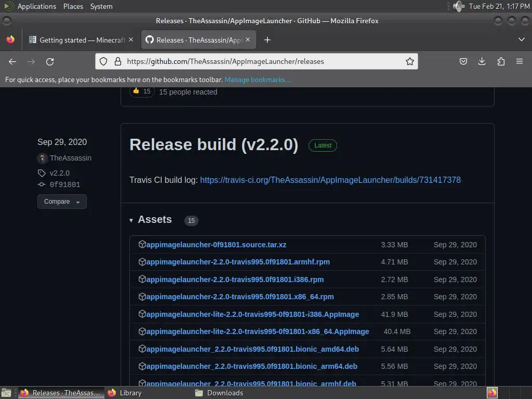
Task: Bookmark this page with the star
Action: [x=409, y=61]
